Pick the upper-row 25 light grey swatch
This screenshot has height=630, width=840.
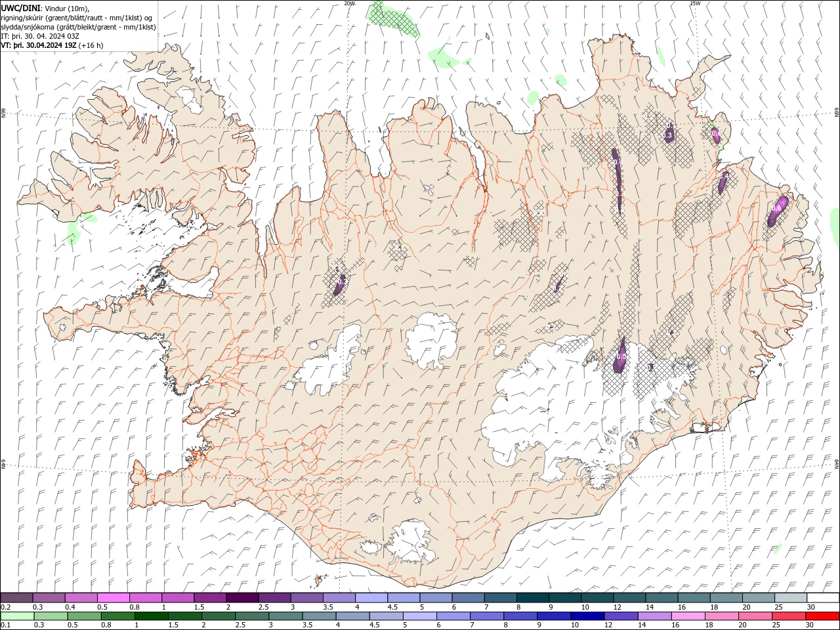(791, 598)
